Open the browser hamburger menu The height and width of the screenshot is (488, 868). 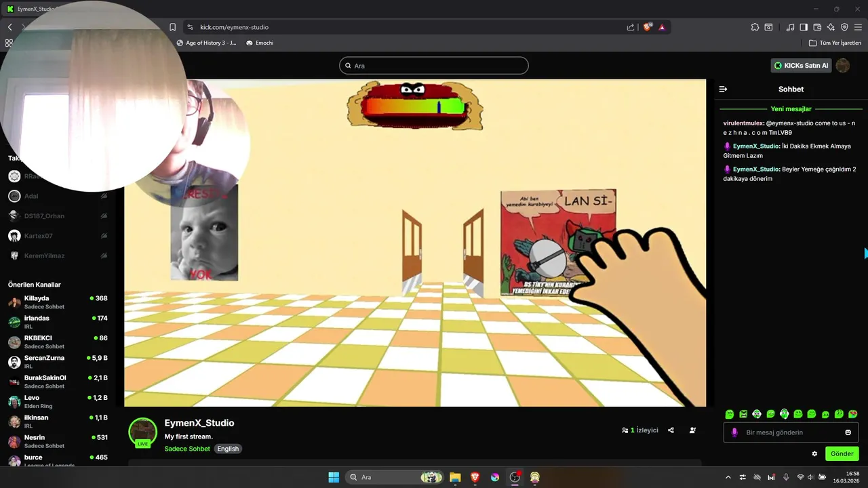(858, 27)
